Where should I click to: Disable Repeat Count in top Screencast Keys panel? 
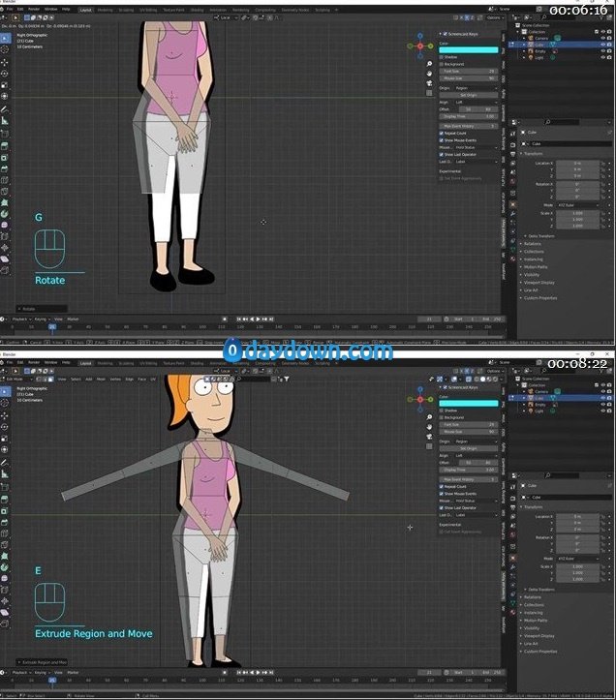point(442,133)
